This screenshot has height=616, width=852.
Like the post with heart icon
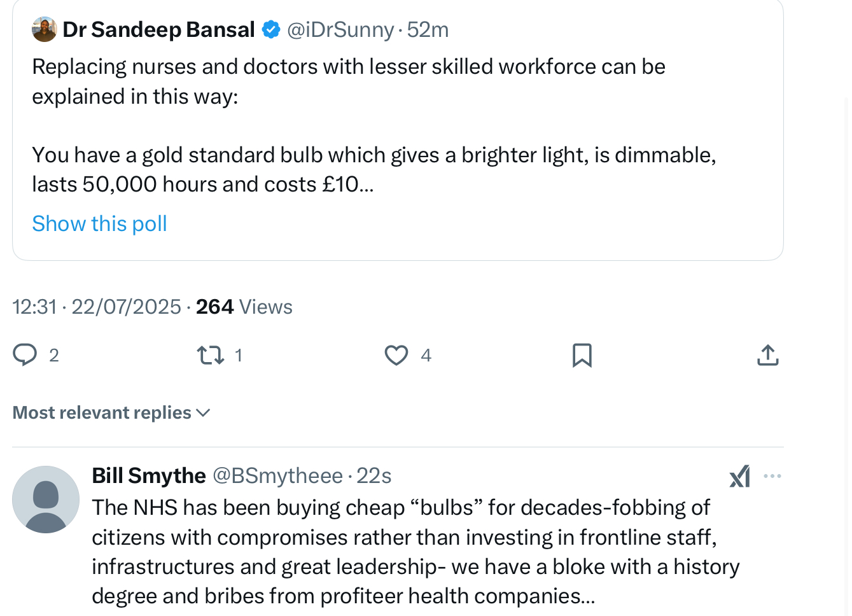click(x=396, y=354)
